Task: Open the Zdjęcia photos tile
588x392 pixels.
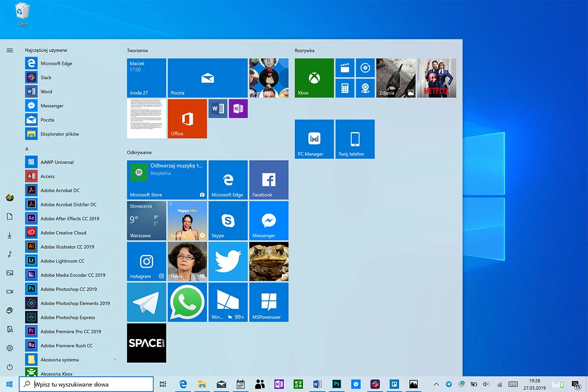Action: (396, 78)
